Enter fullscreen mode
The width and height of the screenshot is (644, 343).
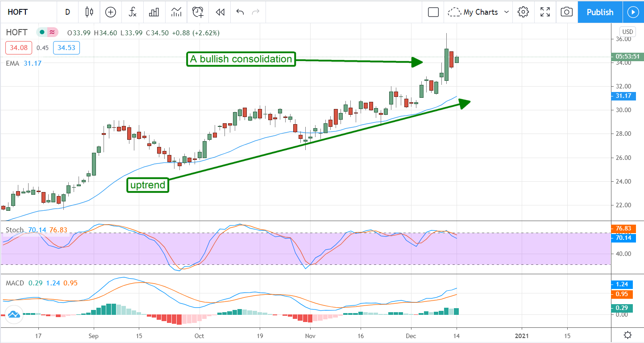pyautogui.click(x=545, y=12)
